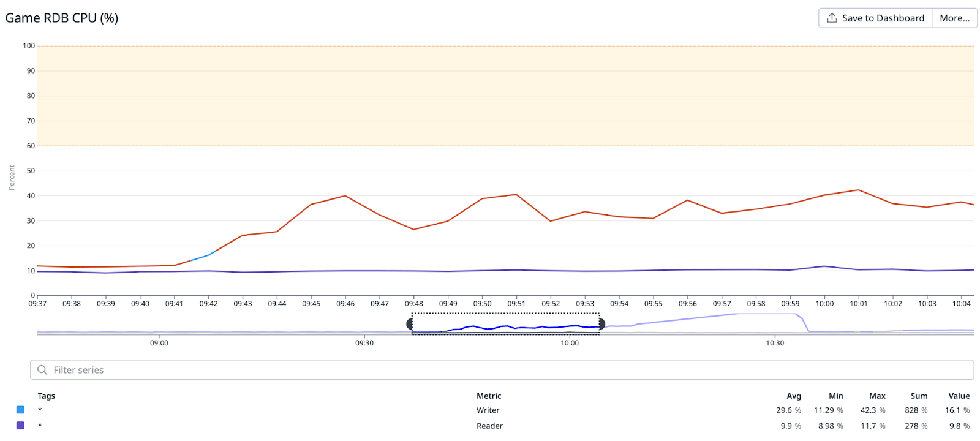
Task: Sort by the Min column header
Action: coord(836,396)
